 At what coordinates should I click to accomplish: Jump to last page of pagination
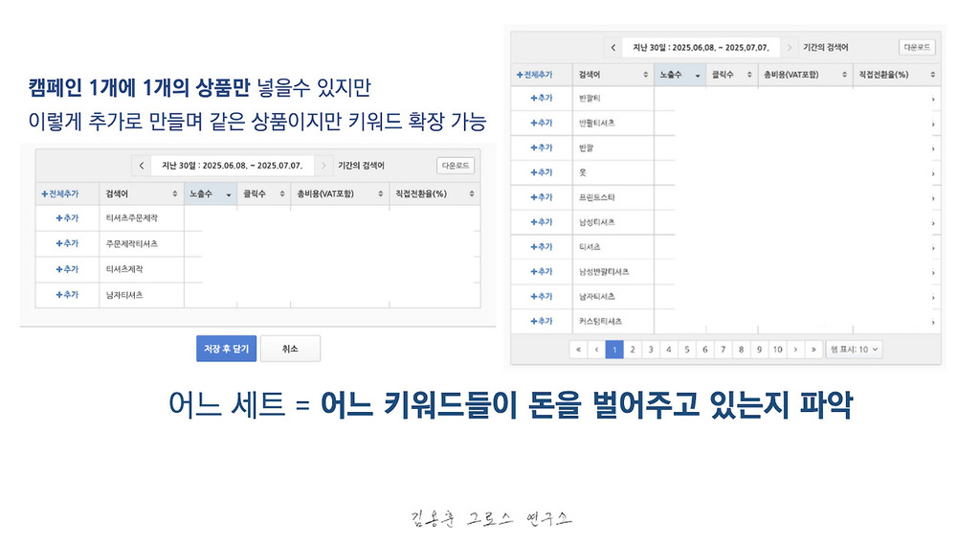click(813, 350)
